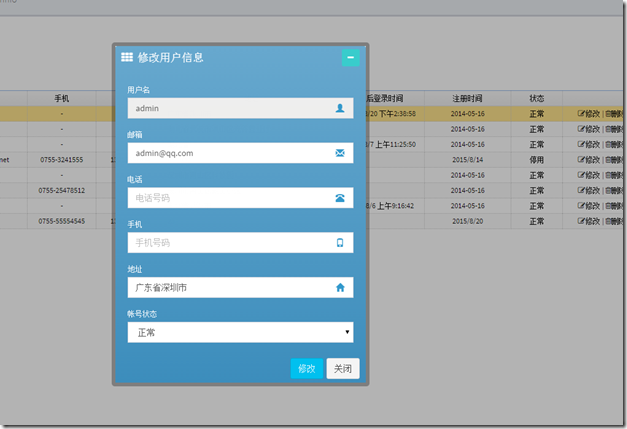Click 正常 status in highlighted first row
627x429 pixels.
click(537, 114)
